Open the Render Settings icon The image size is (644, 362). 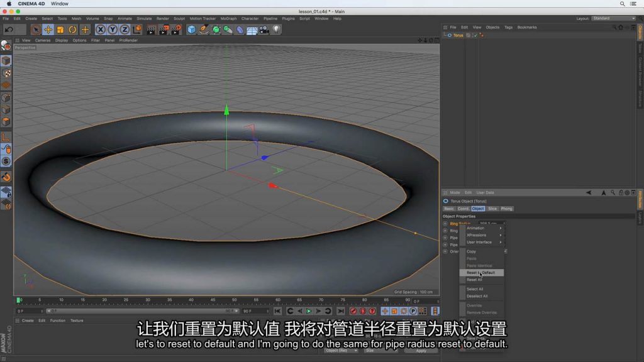pos(177,30)
